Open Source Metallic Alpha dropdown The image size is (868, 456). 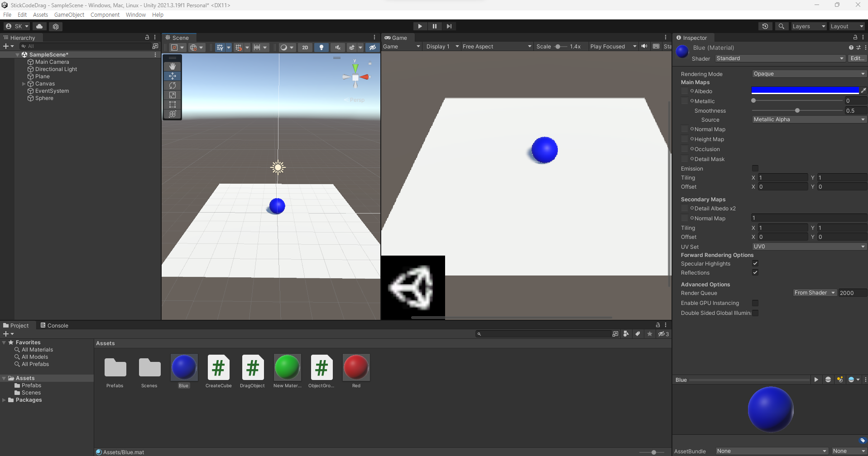coord(809,119)
